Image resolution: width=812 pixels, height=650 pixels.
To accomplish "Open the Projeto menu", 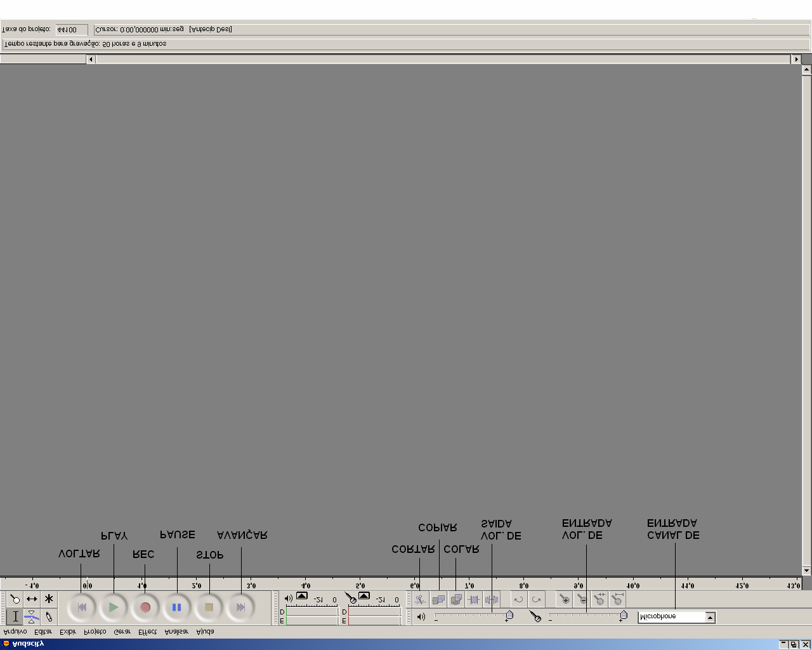I will [95, 632].
